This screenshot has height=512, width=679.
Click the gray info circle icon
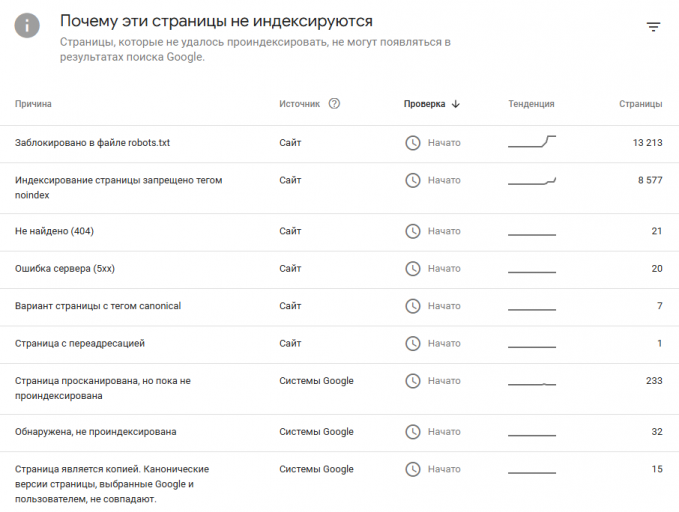27,26
